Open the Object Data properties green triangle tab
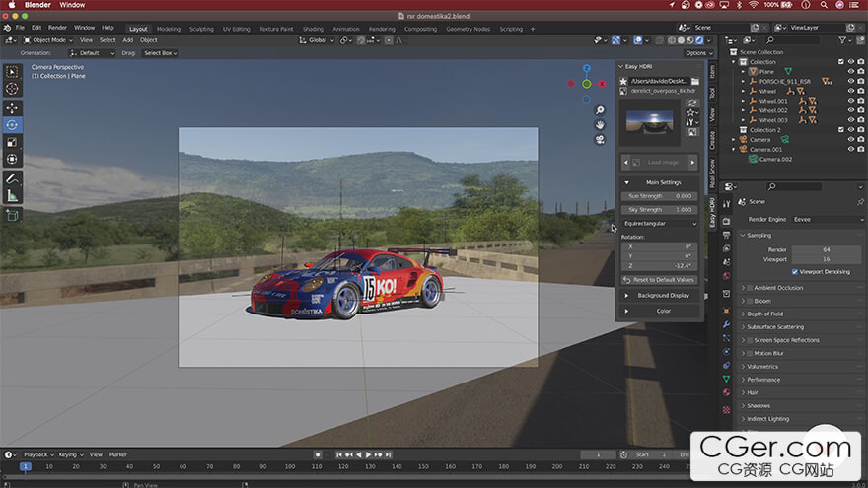 point(726,379)
